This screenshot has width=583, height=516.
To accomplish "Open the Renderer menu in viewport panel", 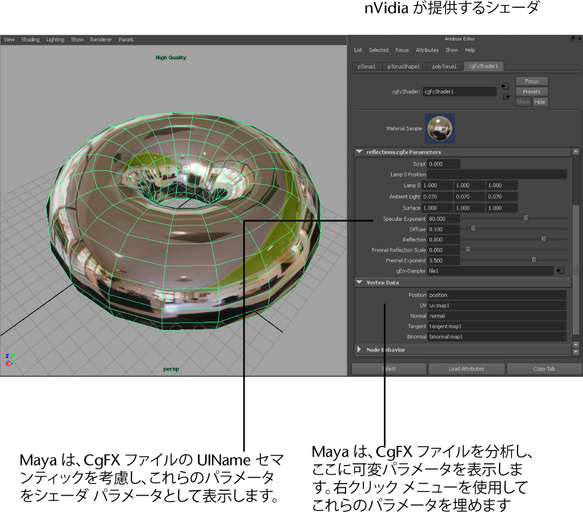I will (101, 39).
